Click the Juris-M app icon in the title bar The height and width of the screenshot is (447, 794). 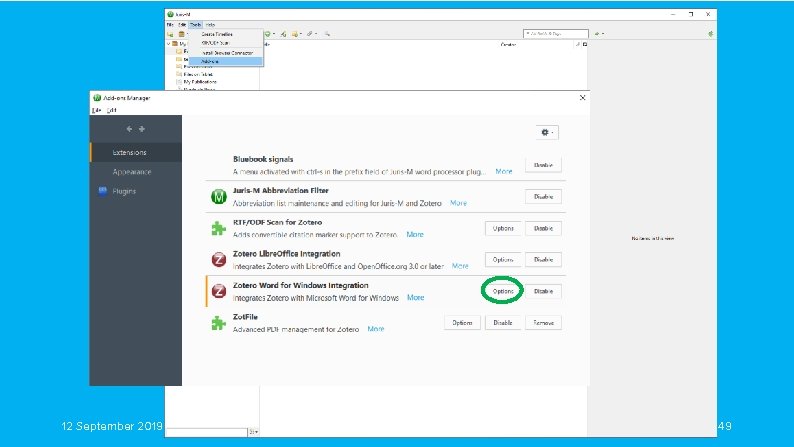click(170, 14)
